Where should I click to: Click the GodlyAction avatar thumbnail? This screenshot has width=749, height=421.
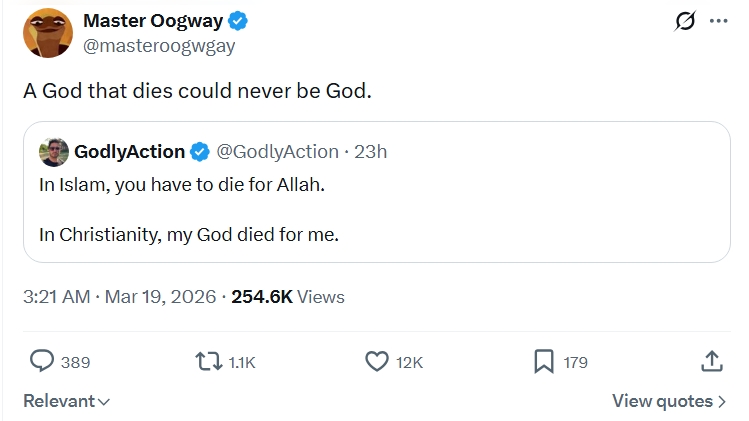pos(53,152)
